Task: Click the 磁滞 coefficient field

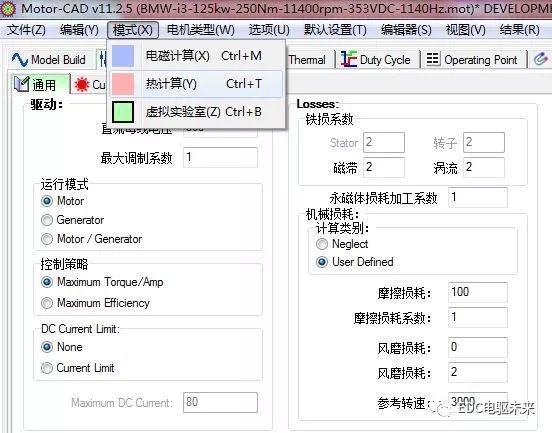Action: click(x=384, y=167)
